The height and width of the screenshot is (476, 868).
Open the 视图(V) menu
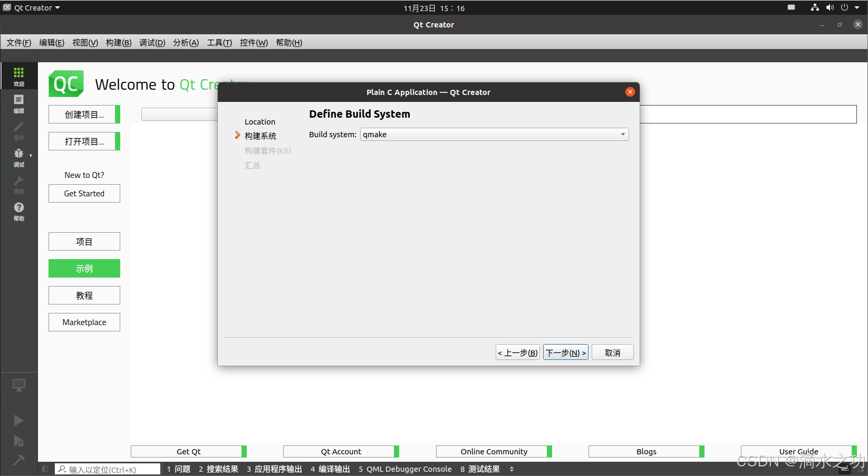(85, 43)
